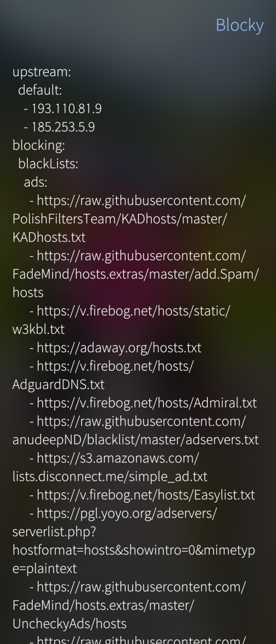Click the FadeMind UncheckyAds hosts URL

(129, 605)
